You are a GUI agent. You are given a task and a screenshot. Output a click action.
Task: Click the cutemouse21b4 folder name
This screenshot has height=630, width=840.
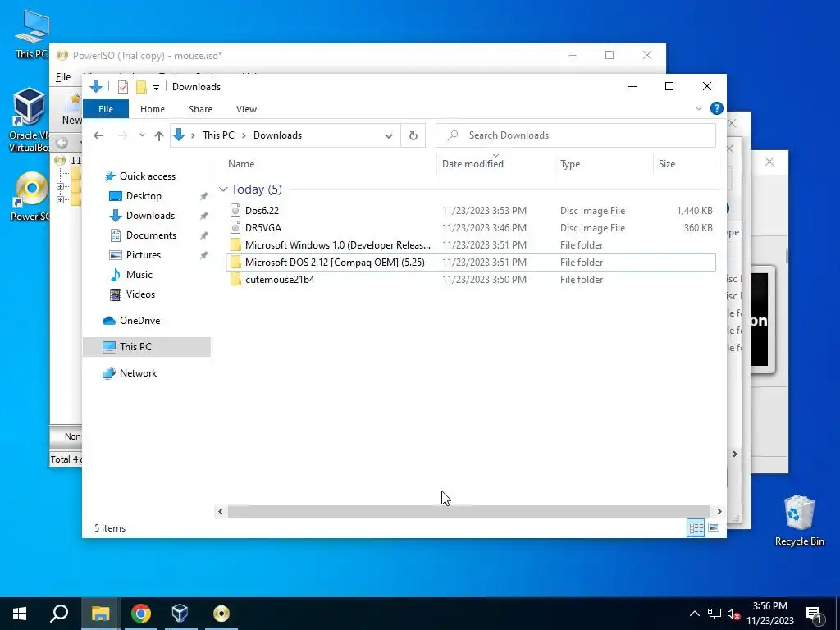280,279
